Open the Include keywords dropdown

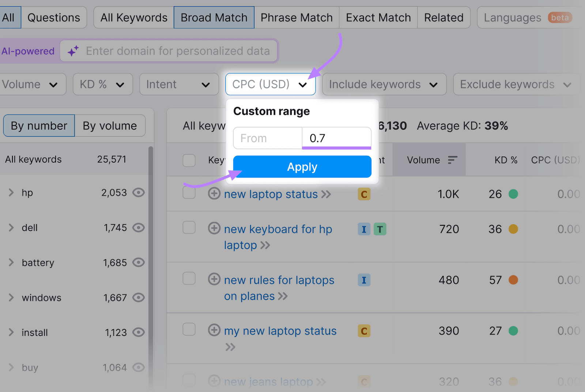(384, 84)
